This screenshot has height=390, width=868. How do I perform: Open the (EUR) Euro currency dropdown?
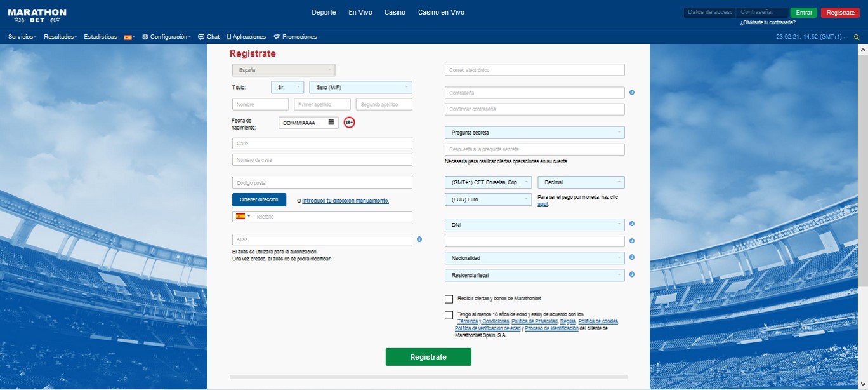click(x=488, y=199)
